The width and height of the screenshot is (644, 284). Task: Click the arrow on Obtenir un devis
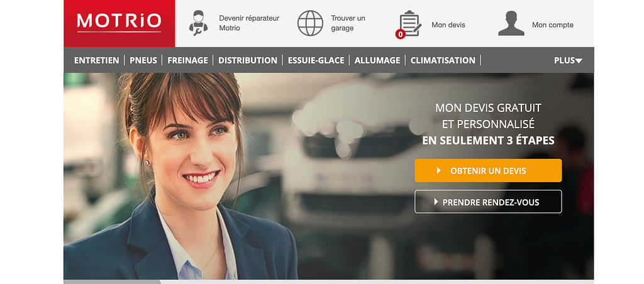pyautogui.click(x=438, y=170)
